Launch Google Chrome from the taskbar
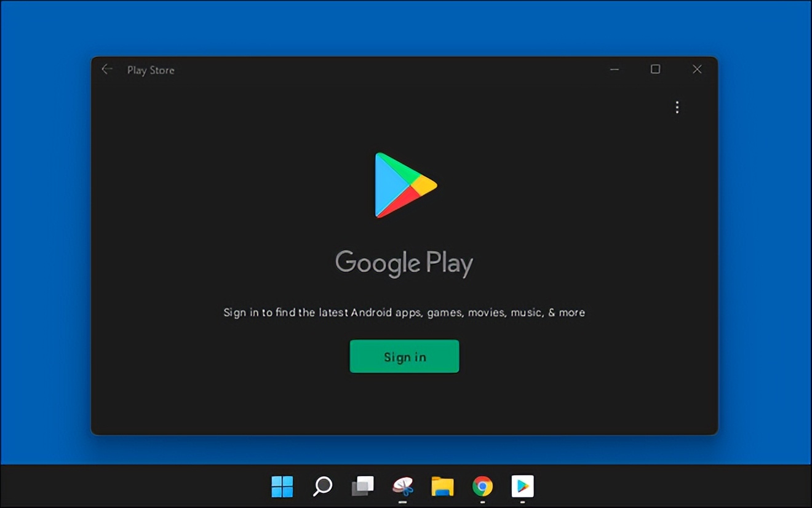This screenshot has width=812, height=508. click(482, 486)
